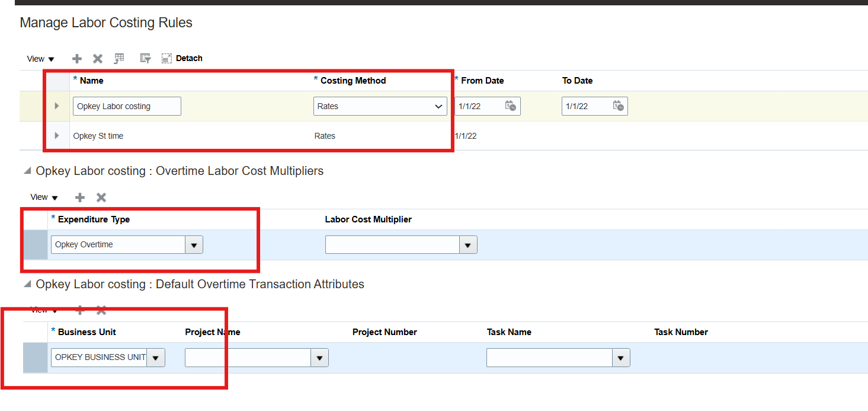Viewport: 868px width, 411px height.
Task: Select the Opkey St time rule name
Action: click(x=98, y=136)
